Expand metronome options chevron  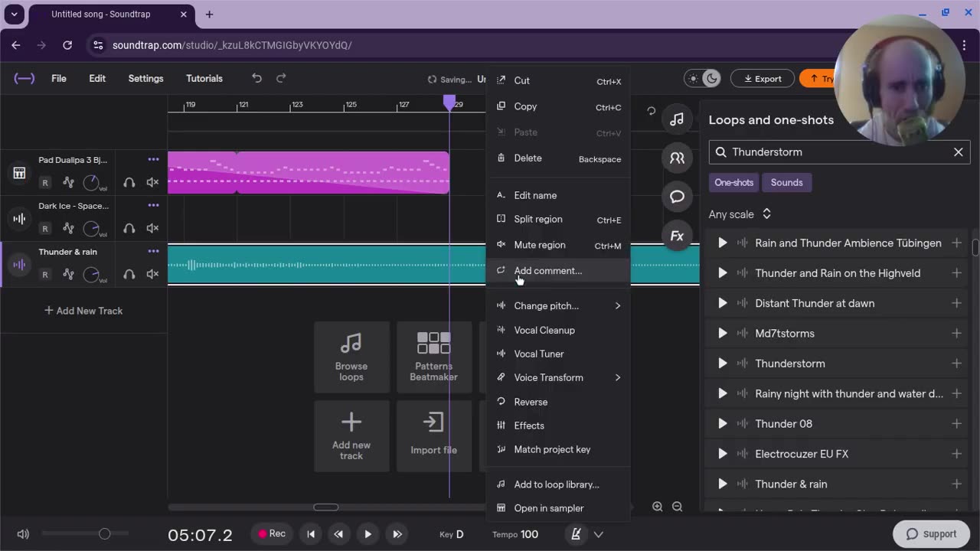(x=599, y=534)
